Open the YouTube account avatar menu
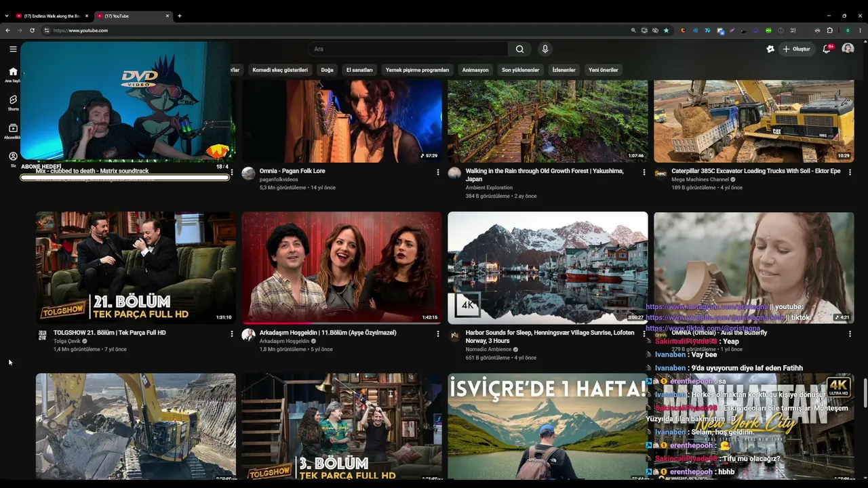Viewport: 868px width, 488px height. coord(848,49)
